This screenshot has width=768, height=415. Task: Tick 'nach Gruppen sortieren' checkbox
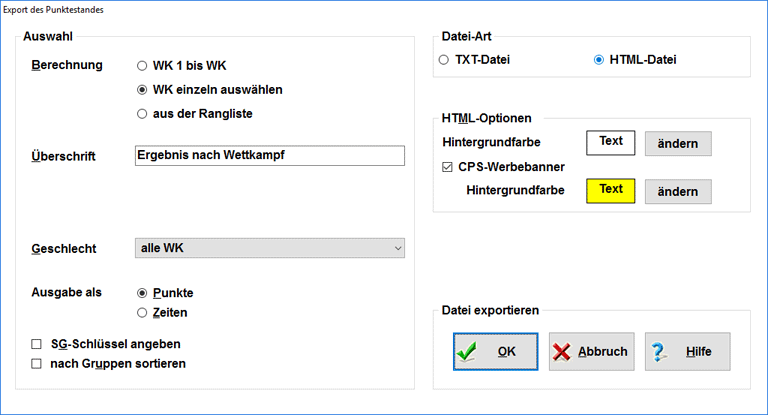(37, 364)
